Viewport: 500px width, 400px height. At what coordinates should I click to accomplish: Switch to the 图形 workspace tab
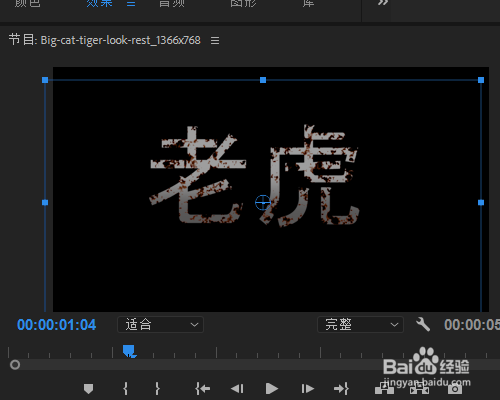click(243, 3)
